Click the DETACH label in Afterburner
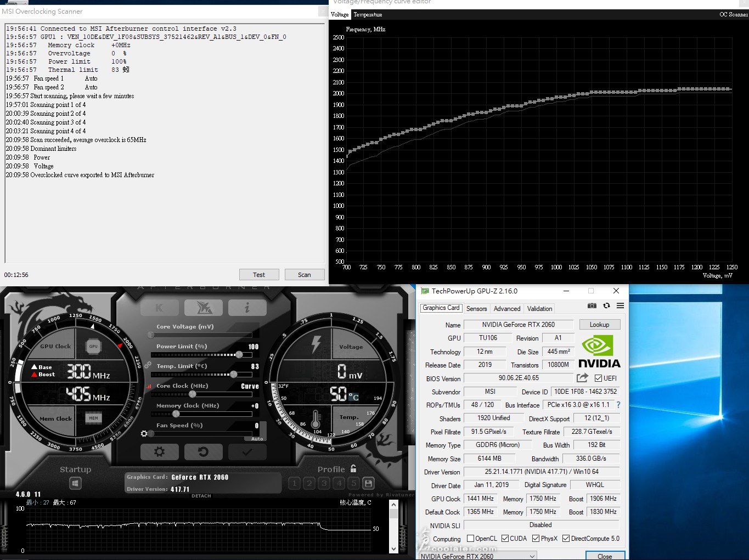The width and height of the screenshot is (749, 560). (201, 496)
